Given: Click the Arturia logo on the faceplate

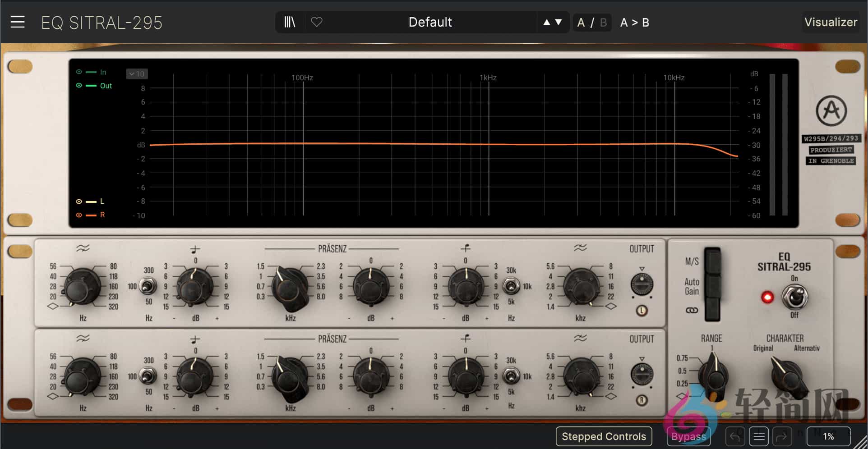Looking at the screenshot, I should coord(831,111).
